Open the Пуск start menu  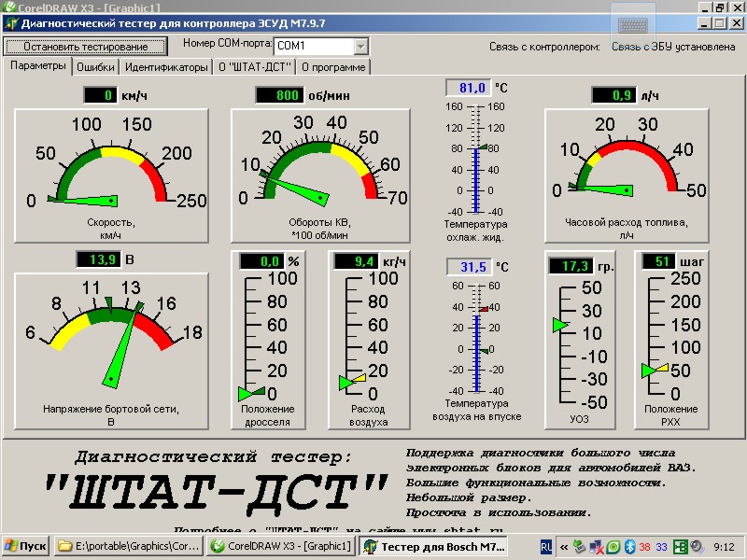click(25, 546)
